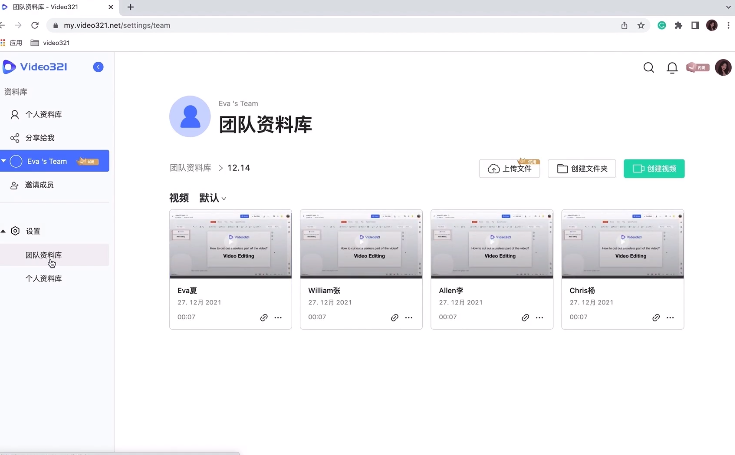Image resolution: width=735 pixels, height=455 pixels.
Task: Click the upgrade crown badge in header
Action: click(x=698, y=67)
